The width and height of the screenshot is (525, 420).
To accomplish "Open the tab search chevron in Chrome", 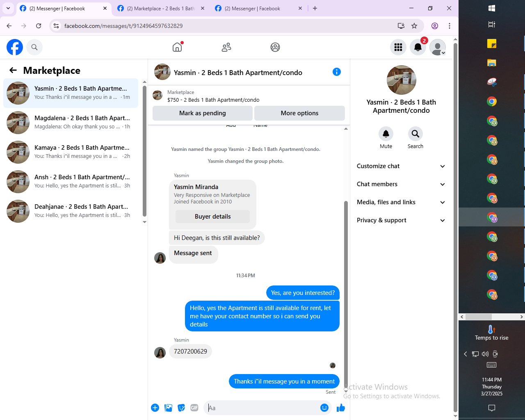I will (8, 8).
